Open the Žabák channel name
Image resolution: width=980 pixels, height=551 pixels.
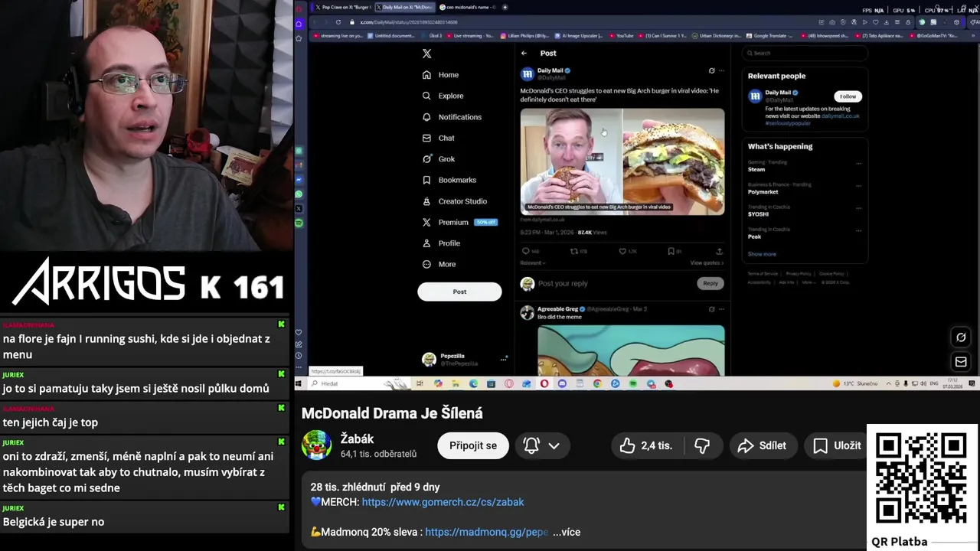[357, 439]
